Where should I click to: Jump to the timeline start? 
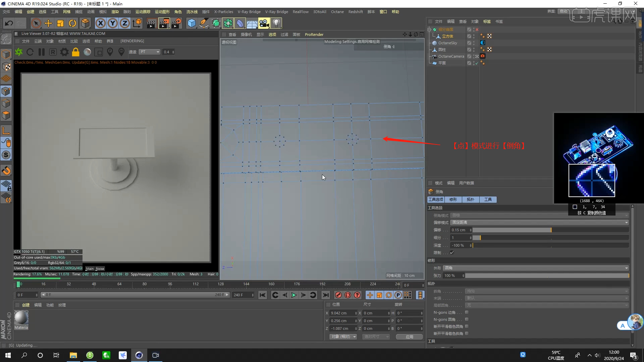coord(263,295)
